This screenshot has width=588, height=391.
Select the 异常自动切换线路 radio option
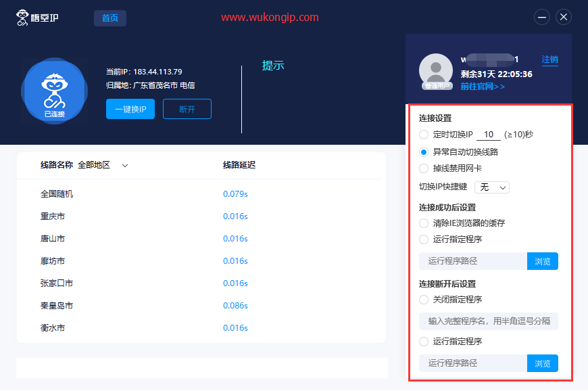[424, 152]
